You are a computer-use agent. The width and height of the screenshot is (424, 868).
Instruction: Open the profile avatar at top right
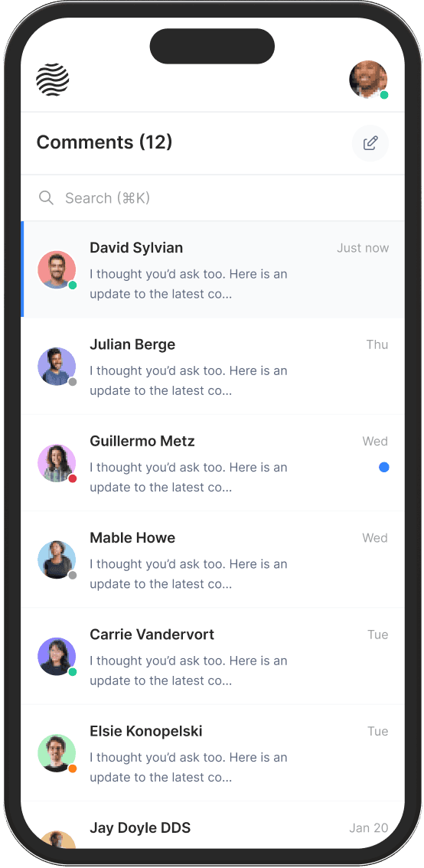[368, 80]
